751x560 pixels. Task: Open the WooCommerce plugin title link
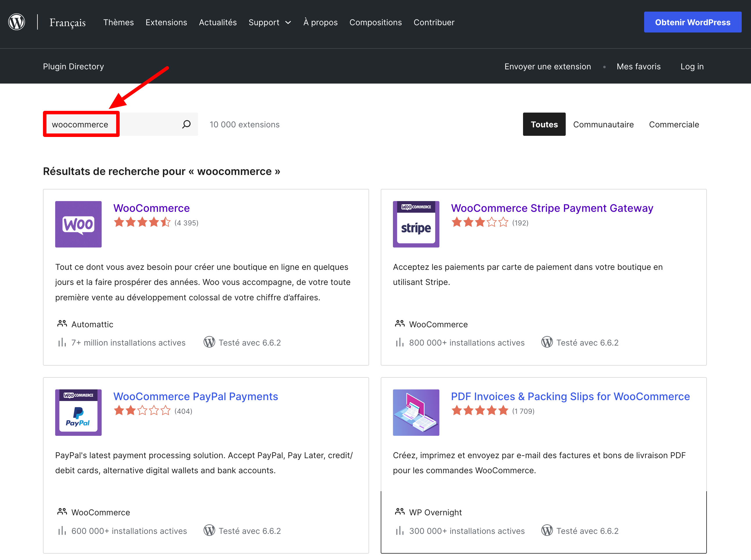(151, 208)
